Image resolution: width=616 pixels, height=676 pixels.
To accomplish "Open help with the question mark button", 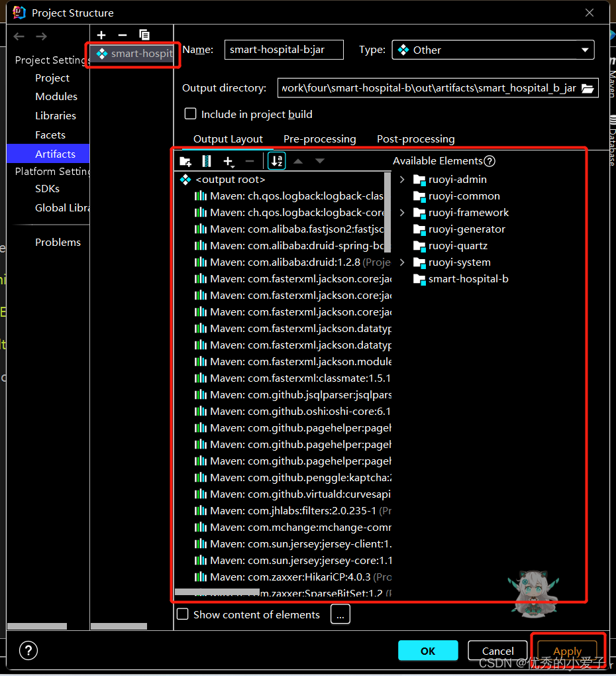I will (x=28, y=651).
